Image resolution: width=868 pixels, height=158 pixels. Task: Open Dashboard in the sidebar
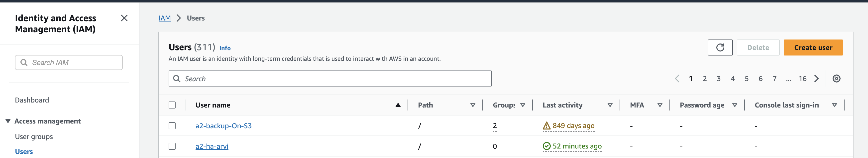(32, 100)
